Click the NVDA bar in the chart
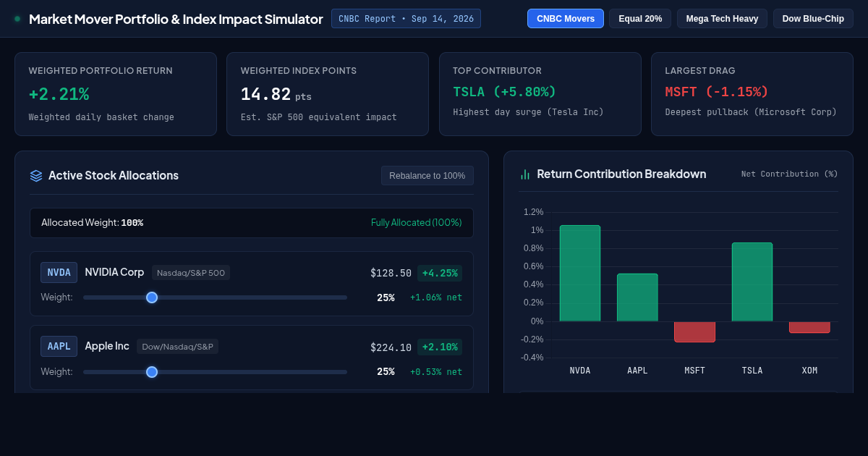Viewport: 868px width, 456px height. pyautogui.click(x=580, y=274)
